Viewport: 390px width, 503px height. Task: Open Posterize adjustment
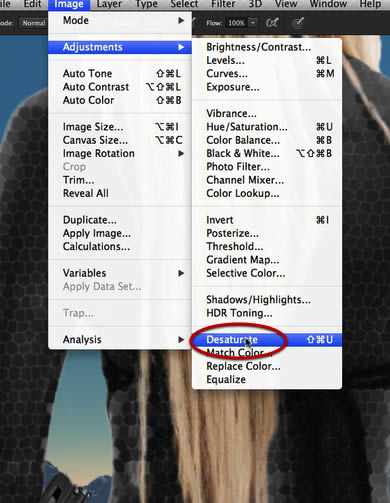click(267, 233)
